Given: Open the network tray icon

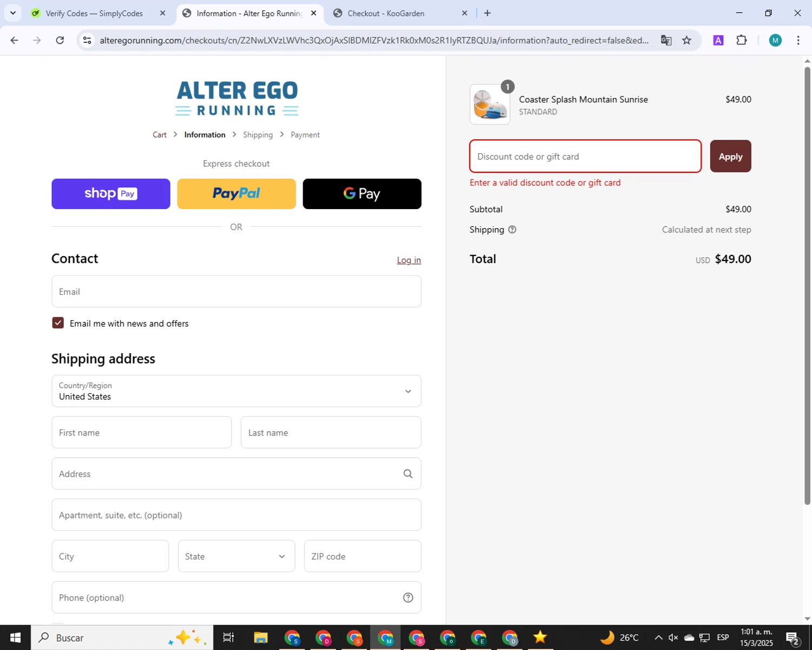Looking at the screenshot, I should point(704,638).
